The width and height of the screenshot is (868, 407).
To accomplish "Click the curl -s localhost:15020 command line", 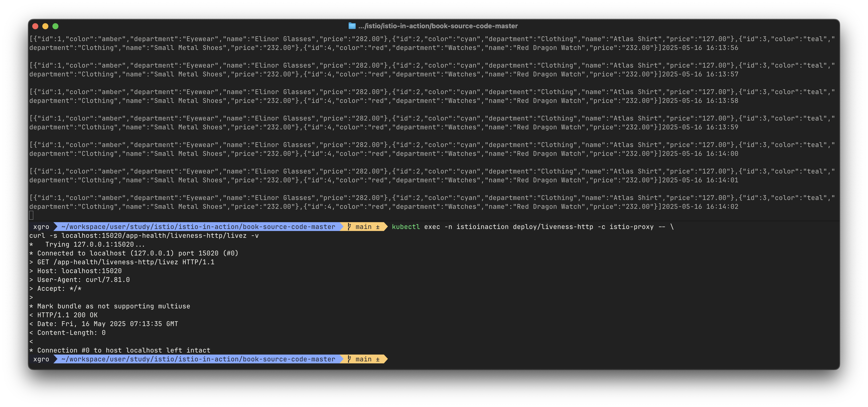I will pyautogui.click(x=144, y=235).
